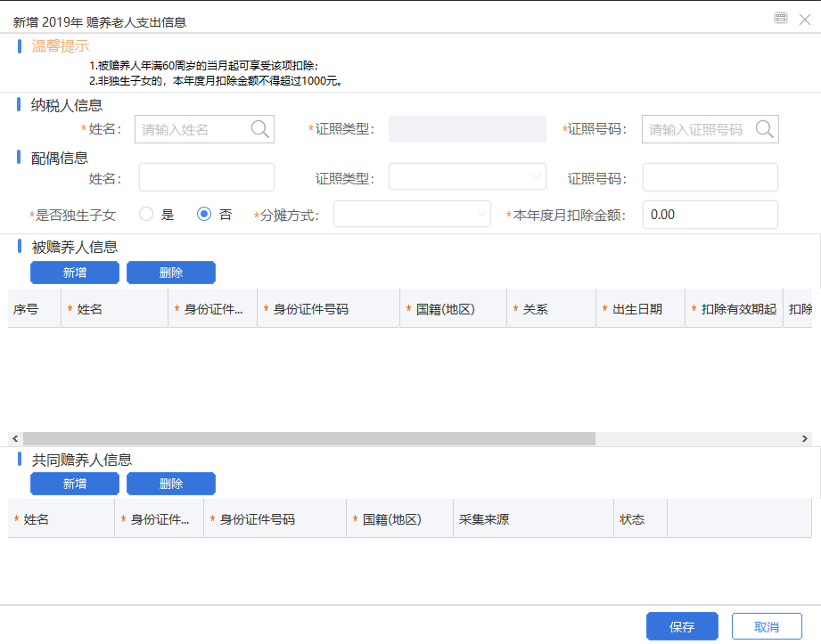This screenshot has width=821, height=644.
Task: Click the 保存 button
Action: (682, 626)
